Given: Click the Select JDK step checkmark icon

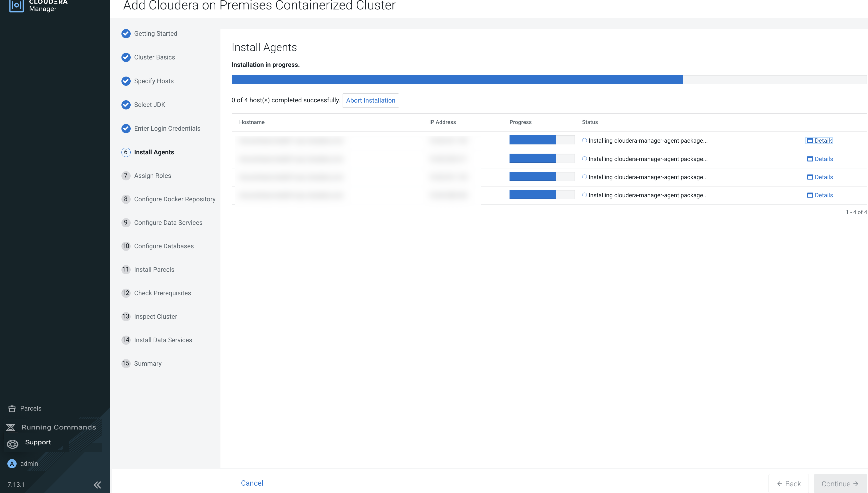Looking at the screenshot, I should [x=126, y=105].
